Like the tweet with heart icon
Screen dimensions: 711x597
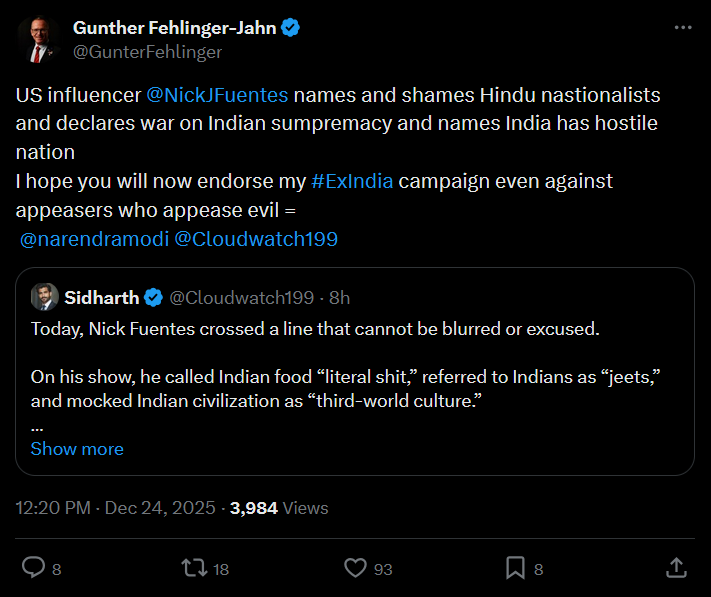(355, 568)
